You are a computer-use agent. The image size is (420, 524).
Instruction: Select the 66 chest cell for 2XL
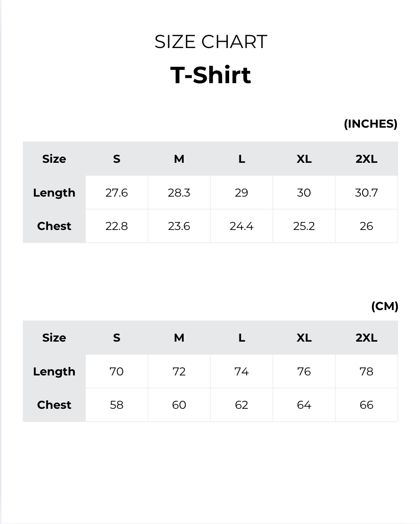pyautogui.click(x=366, y=405)
